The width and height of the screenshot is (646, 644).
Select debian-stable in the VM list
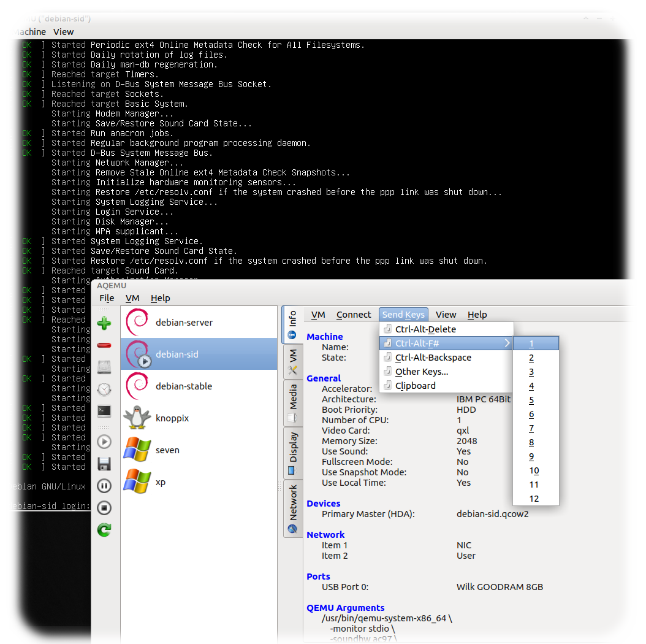tap(199, 386)
